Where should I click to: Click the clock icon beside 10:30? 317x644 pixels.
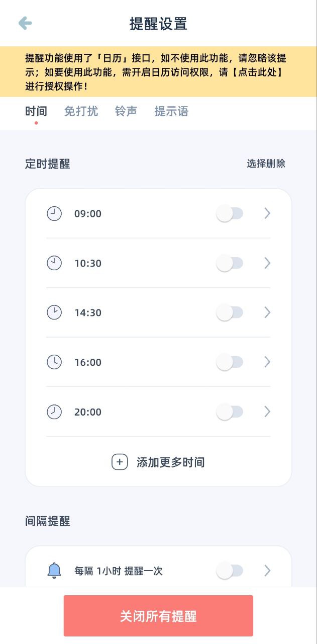54,263
